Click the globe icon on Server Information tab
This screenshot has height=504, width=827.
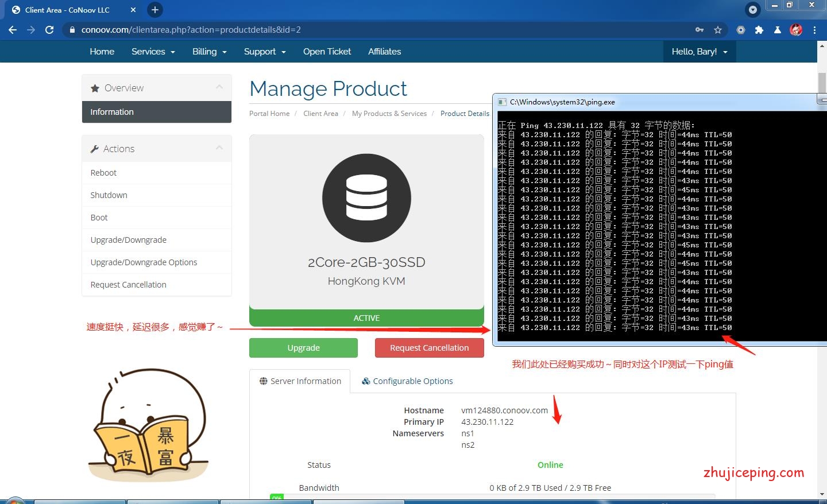(264, 381)
